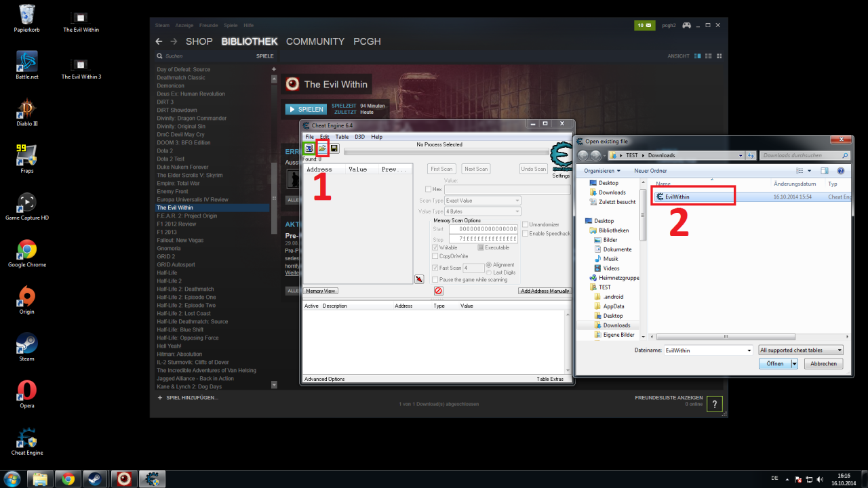The width and height of the screenshot is (868, 488).
Task: Open Origin desktop shortcut
Action: coord(27,300)
